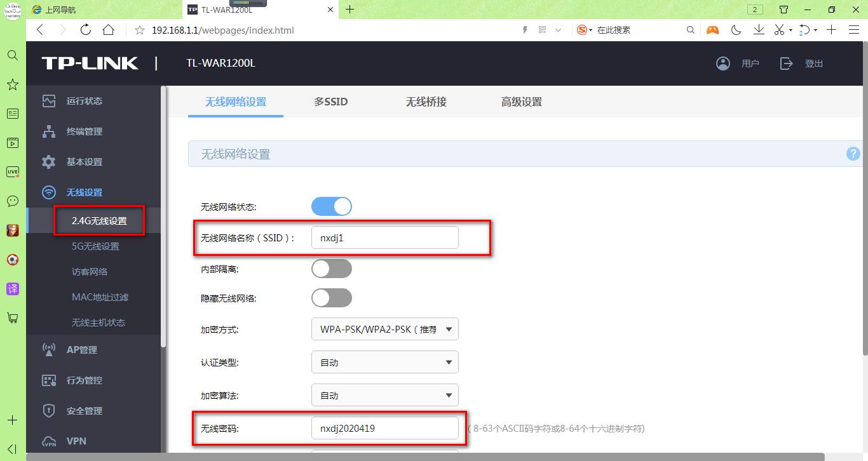The image size is (868, 461).
Task: Click the help question mark icon
Action: pos(853,153)
